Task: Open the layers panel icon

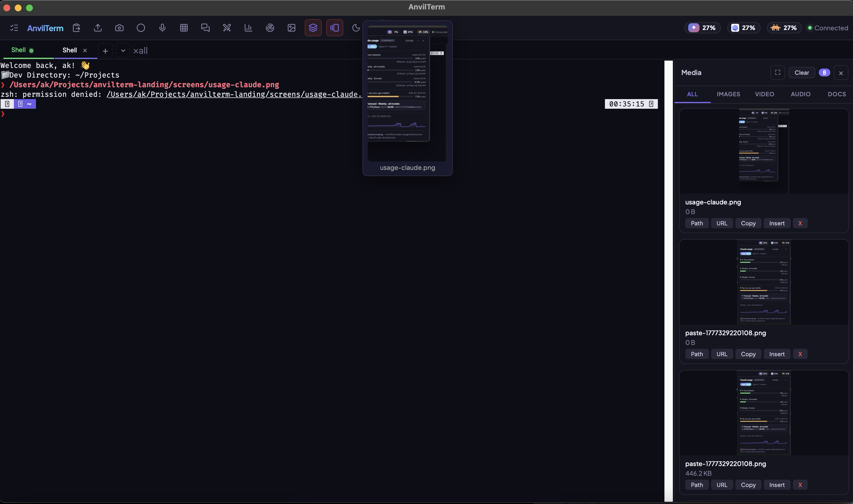Action: pos(313,28)
